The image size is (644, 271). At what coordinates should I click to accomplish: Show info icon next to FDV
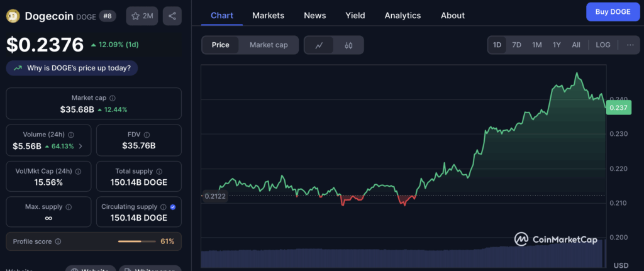[x=147, y=135]
